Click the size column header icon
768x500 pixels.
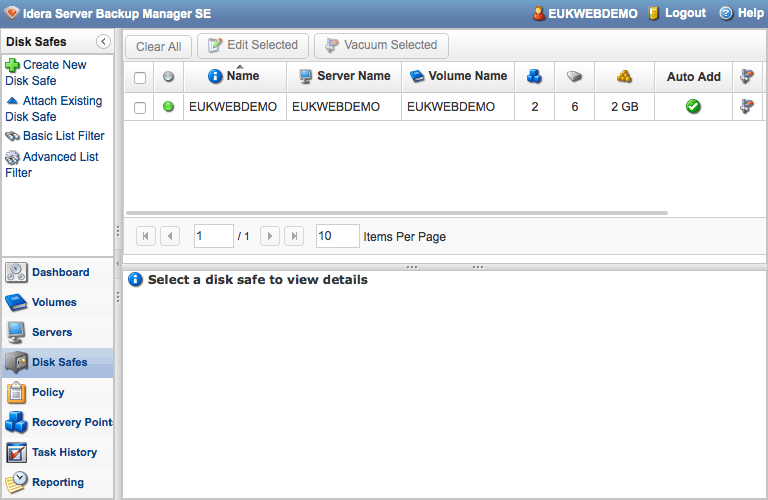tap(624, 76)
